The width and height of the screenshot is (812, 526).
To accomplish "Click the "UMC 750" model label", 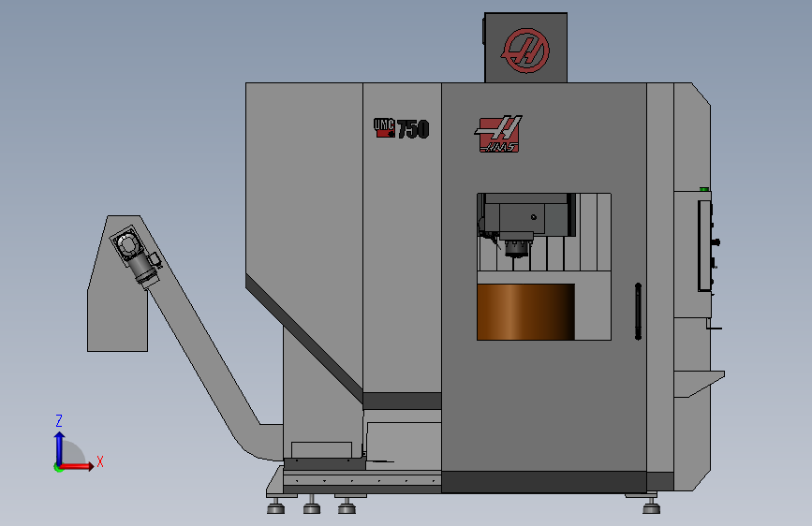I will [402, 128].
